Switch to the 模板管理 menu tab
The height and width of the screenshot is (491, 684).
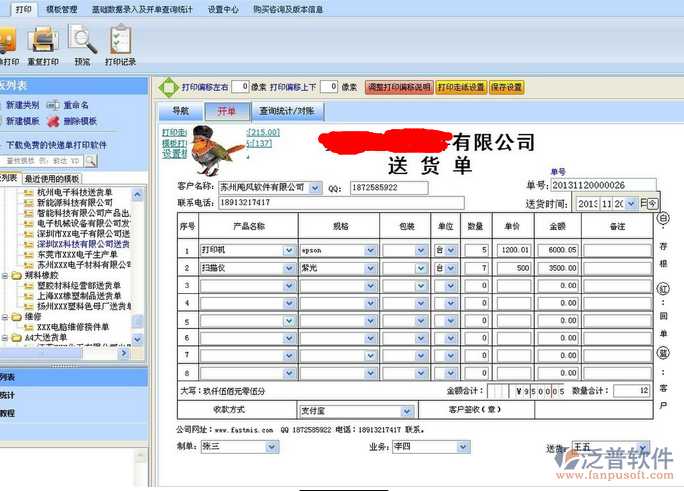pyautogui.click(x=62, y=9)
